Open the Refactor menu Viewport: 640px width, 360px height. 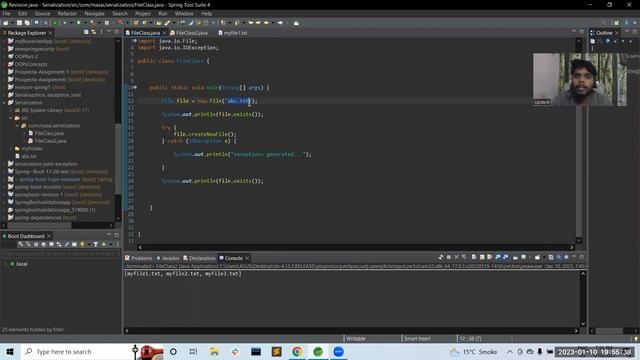(67, 13)
